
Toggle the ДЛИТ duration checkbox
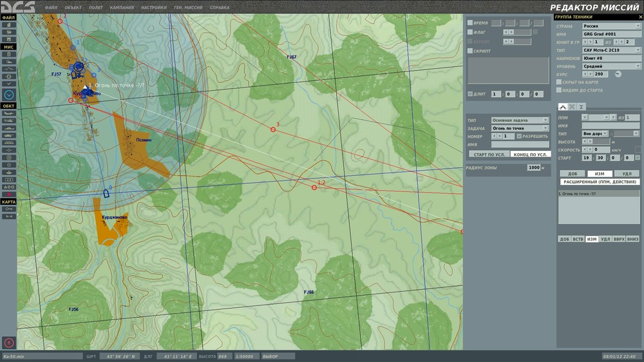click(x=470, y=94)
